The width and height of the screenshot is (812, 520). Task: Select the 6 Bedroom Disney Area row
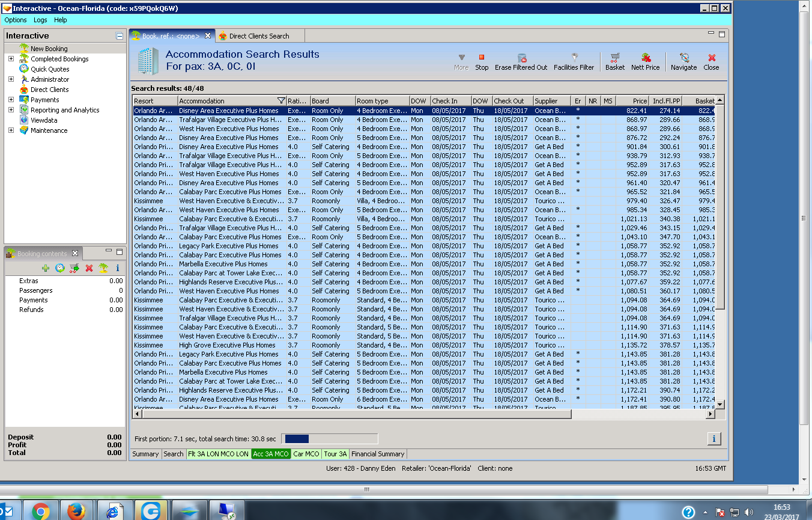424,399
